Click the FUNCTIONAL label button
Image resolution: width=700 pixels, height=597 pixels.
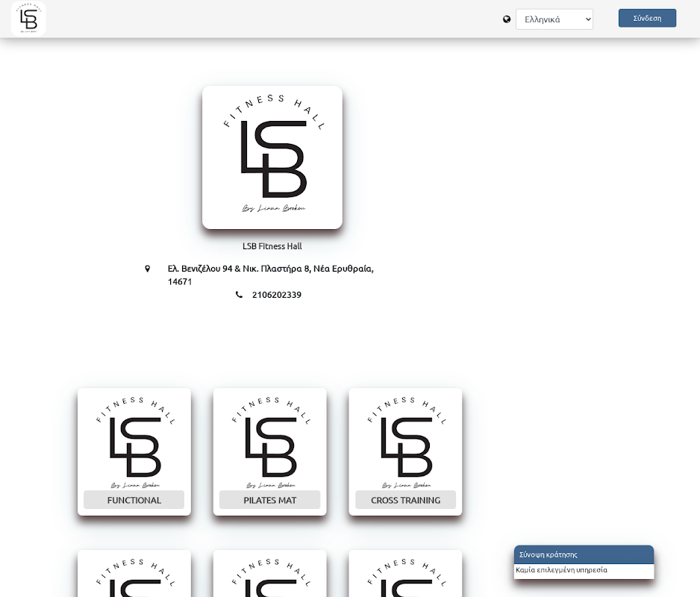[x=134, y=500]
